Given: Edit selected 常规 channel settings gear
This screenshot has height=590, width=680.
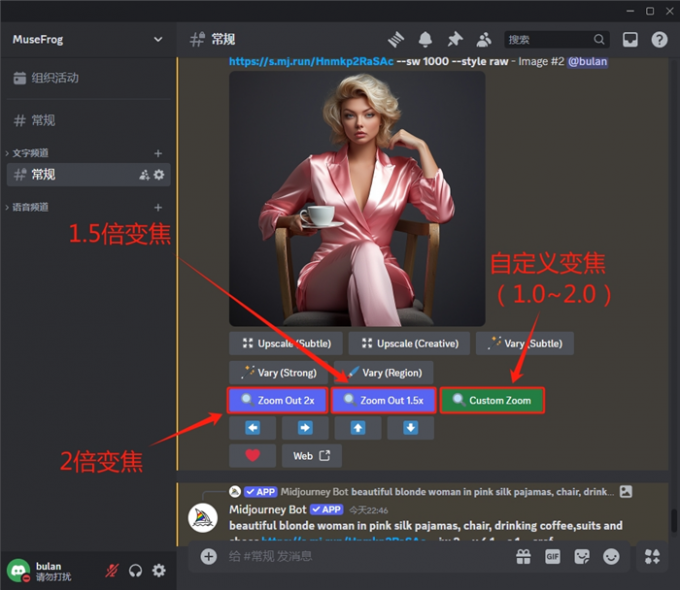Looking at the screenshot, I should [159, 174].
